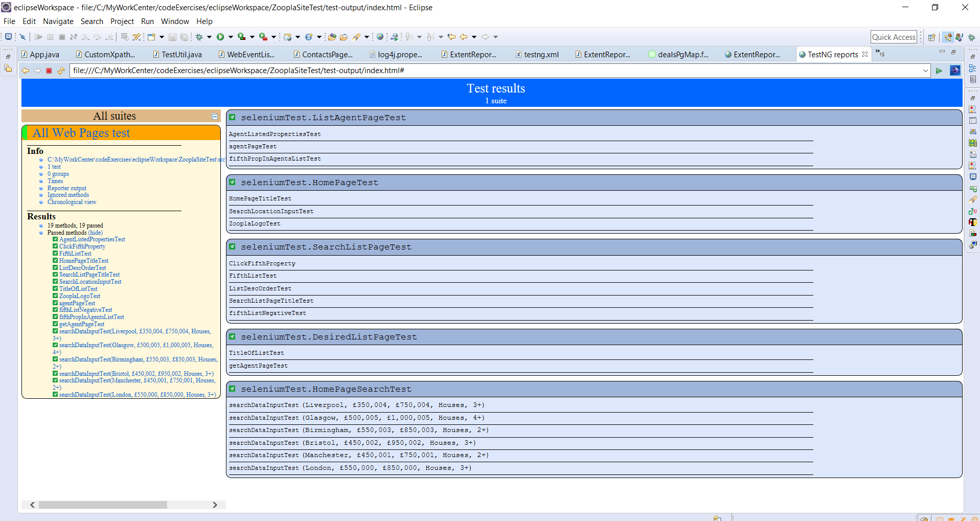Click green check next to ZooplaLogoTest method
The width and height of the screenshot is (980, 521).
tap(55, 296)
